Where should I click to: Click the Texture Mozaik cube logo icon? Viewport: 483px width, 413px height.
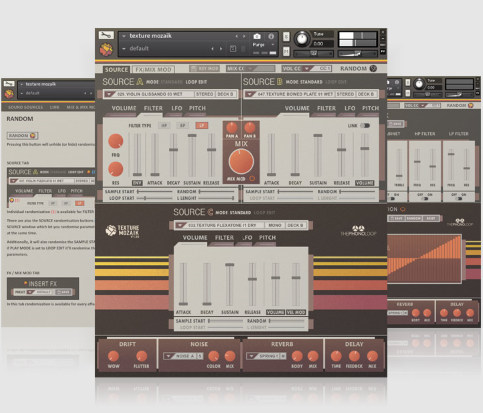(106, 50)
